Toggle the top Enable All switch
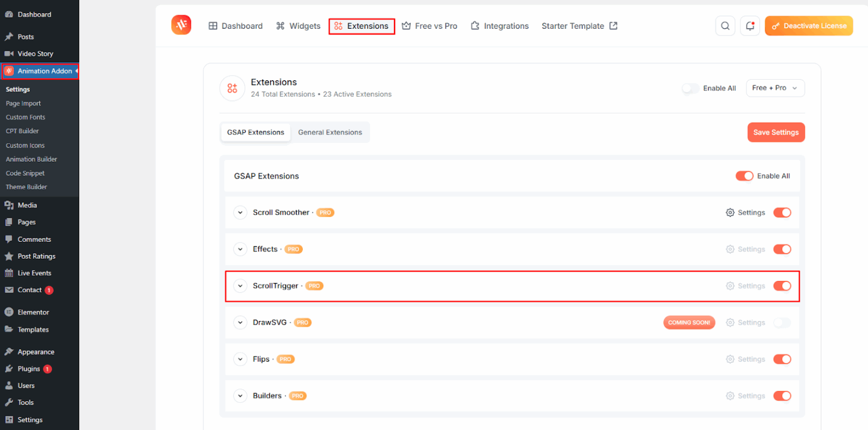Screen dimensions: 868x430 pyautogui.click(x=690, y=88)
